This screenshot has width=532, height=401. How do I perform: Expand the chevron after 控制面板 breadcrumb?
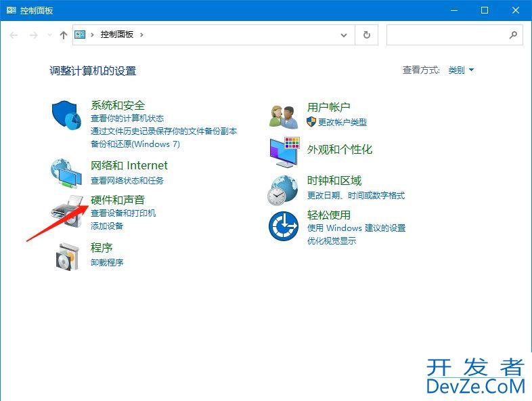click(141, 35)
